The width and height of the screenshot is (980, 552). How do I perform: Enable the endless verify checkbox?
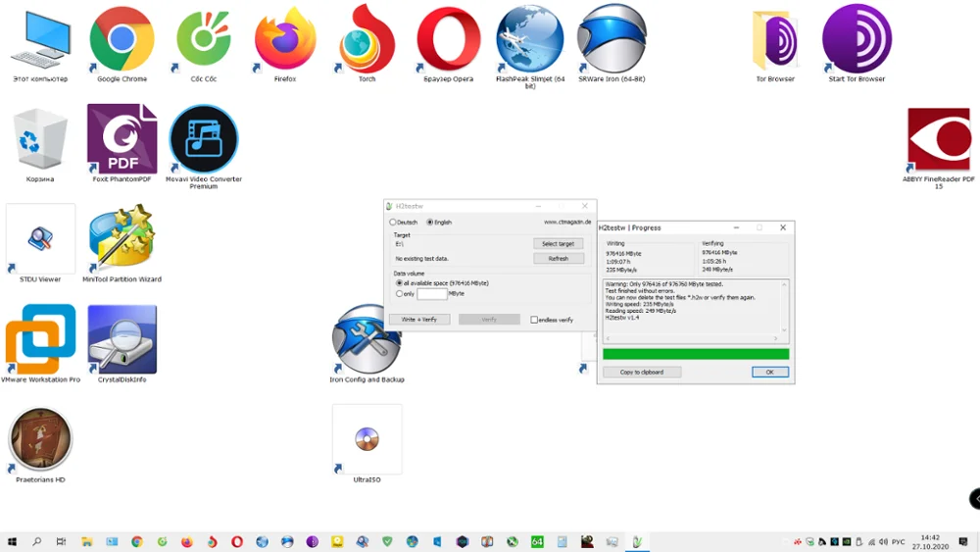coord(534,320)
